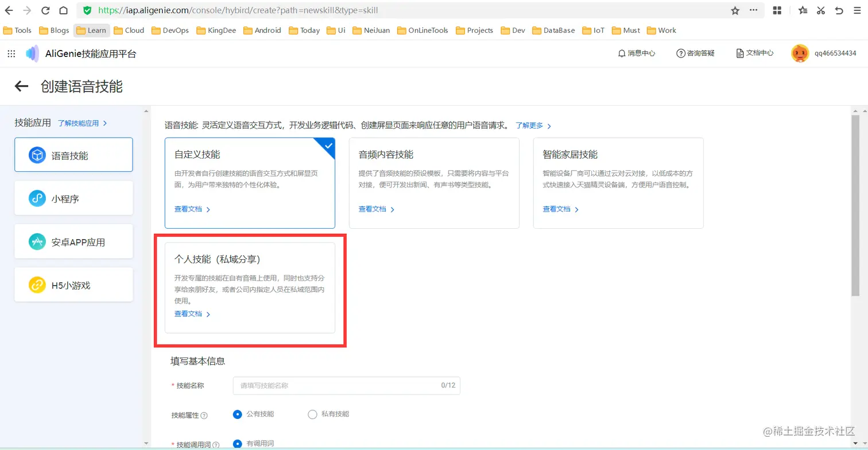Open the Learn bookmark folder
The height and width of the screenshot is (450, 868).
(x=91, y=30)
